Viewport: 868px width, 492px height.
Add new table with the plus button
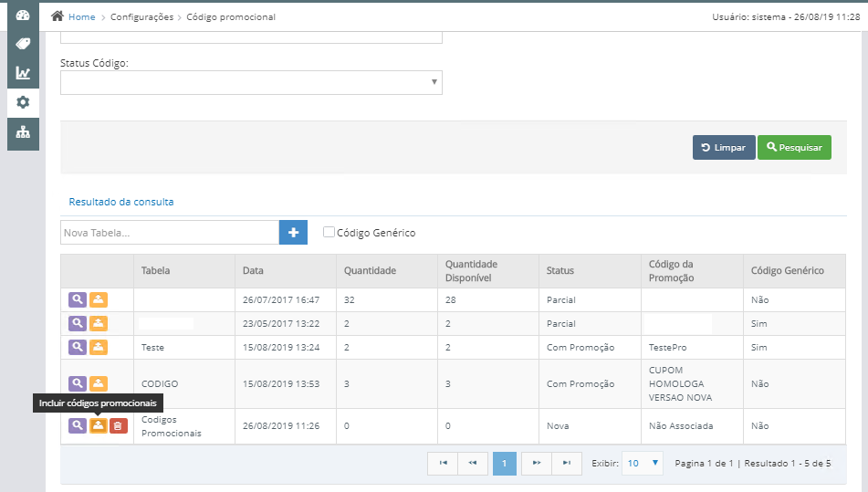coord(293,233)
